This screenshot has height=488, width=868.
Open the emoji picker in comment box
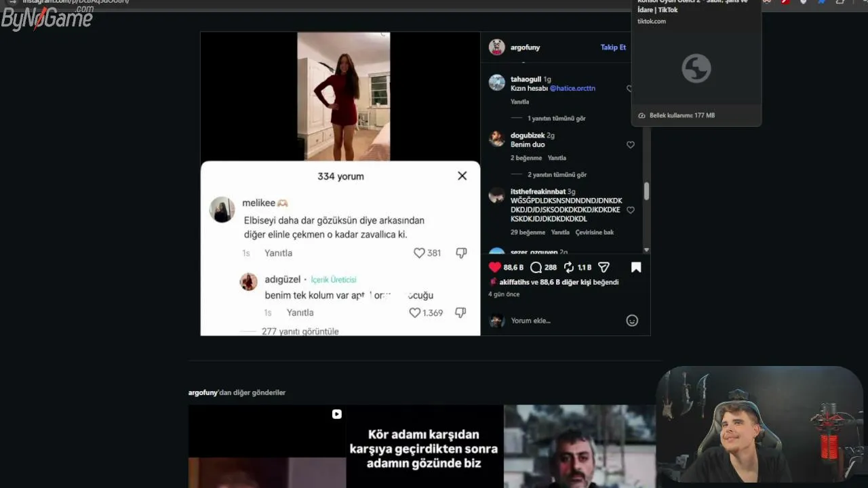click(x=632, y=321)
